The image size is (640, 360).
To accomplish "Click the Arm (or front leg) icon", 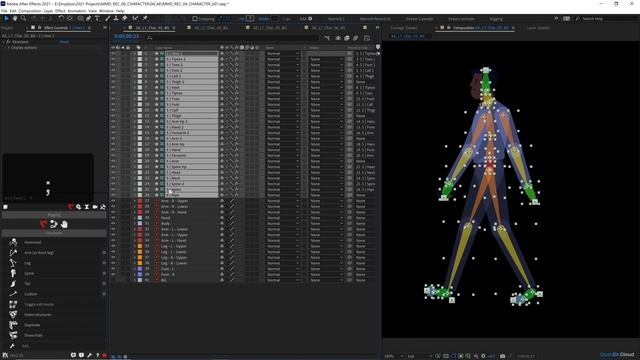I will [13, 253].
